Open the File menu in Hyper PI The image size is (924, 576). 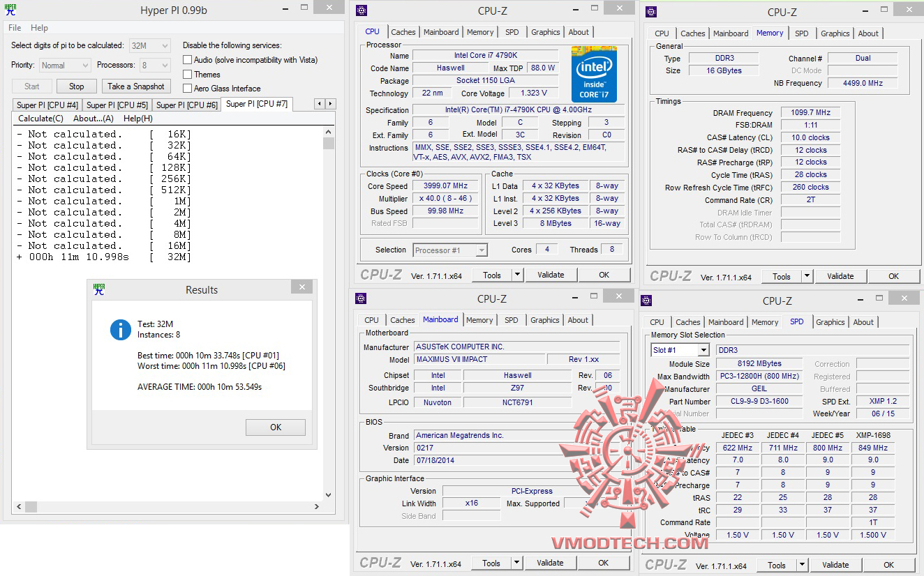[15, 28]
